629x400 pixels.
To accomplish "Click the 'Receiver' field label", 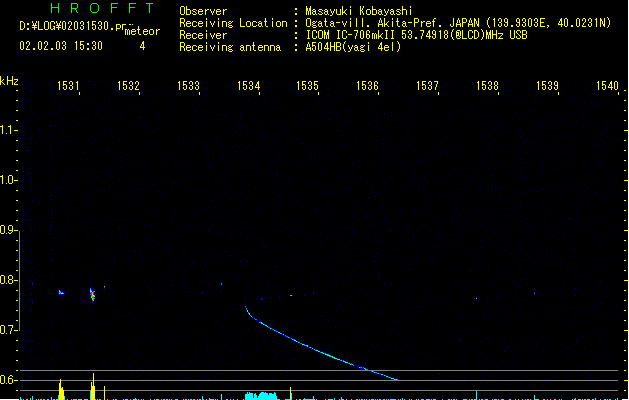I will (203, 35).
